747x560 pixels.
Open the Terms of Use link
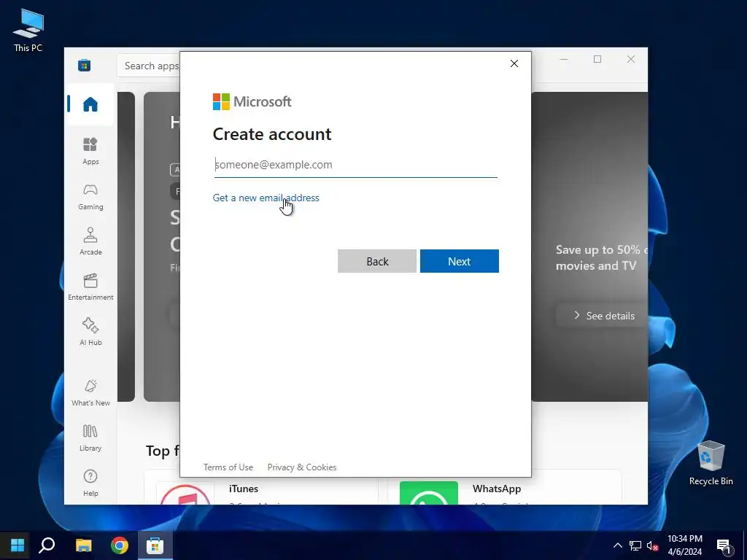tap(228, 467)
